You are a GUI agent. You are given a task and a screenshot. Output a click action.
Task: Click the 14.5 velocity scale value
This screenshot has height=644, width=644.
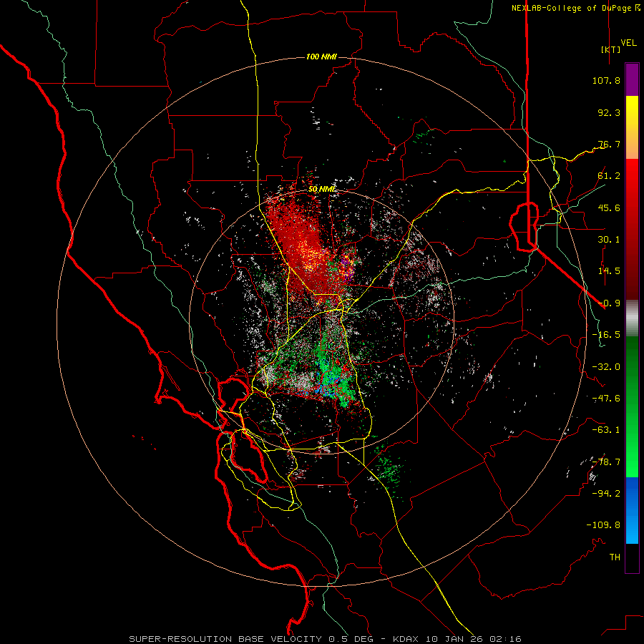(609, 271)
